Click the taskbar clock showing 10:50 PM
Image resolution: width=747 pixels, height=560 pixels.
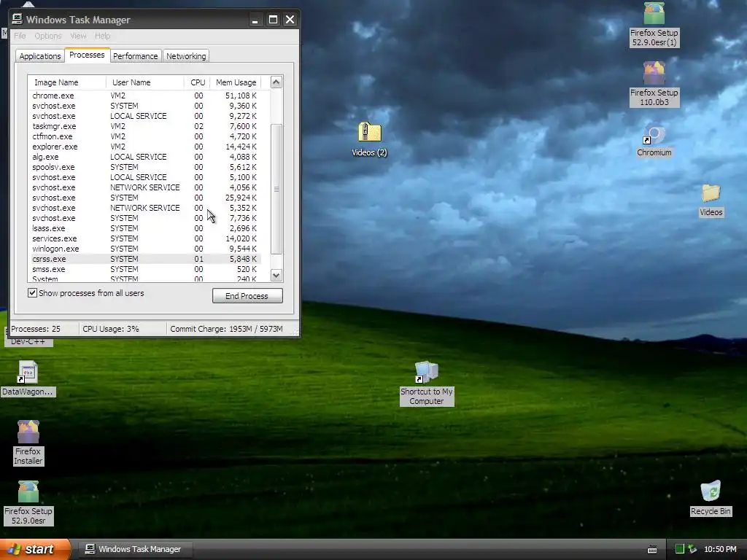click(x=720, y=550)
